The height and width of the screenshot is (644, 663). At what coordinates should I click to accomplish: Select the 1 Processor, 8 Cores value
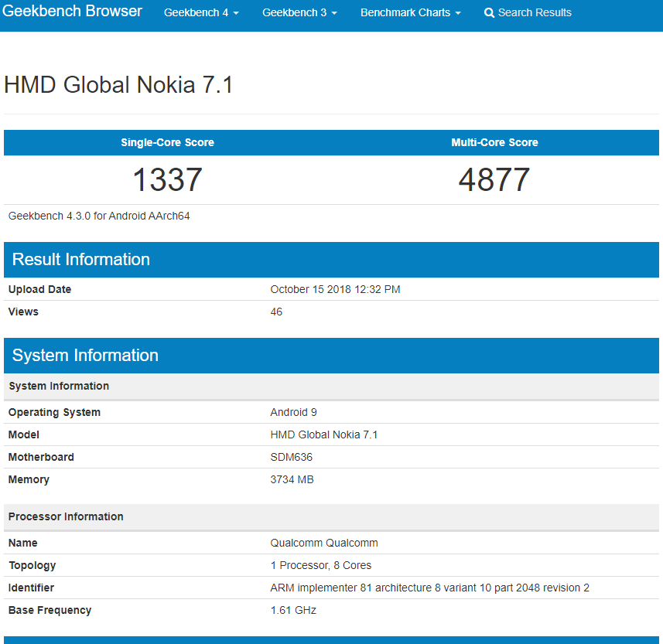point(321,565)
